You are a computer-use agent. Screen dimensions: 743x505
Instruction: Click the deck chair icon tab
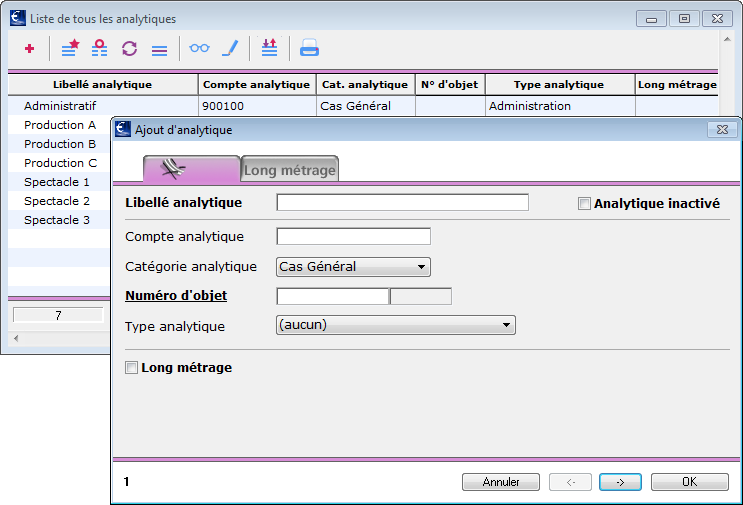click(x=191, y=169)
